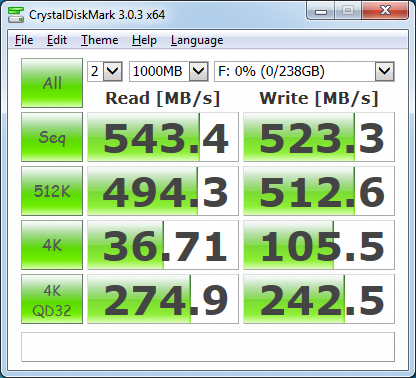The height and width of the screenshot is (378, 416).
Task: Select the 4K QD32 write result 242.5
Action: point(319,299)
